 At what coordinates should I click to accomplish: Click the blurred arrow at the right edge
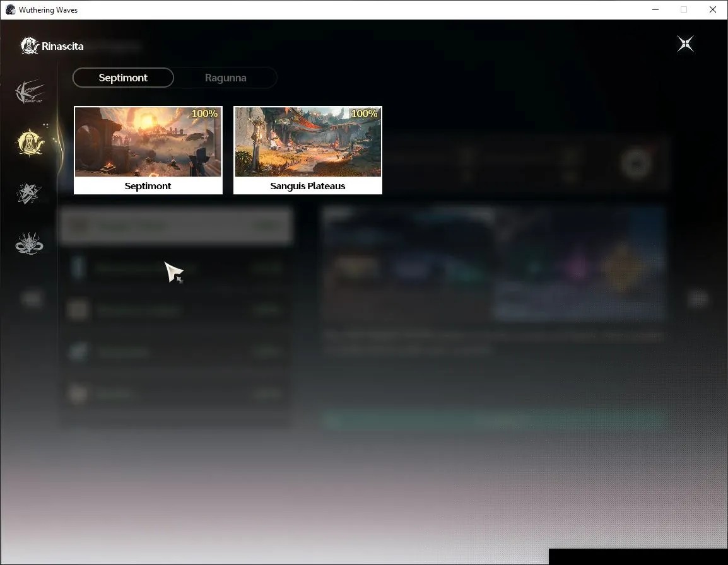click(698, 298)
